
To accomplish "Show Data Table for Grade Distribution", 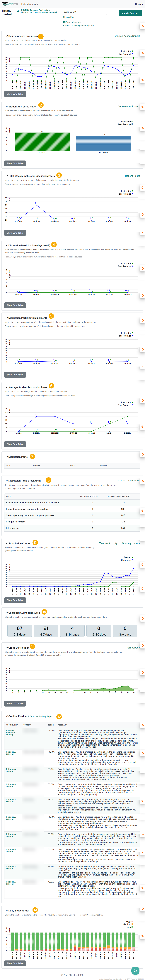I will point(15,703).
